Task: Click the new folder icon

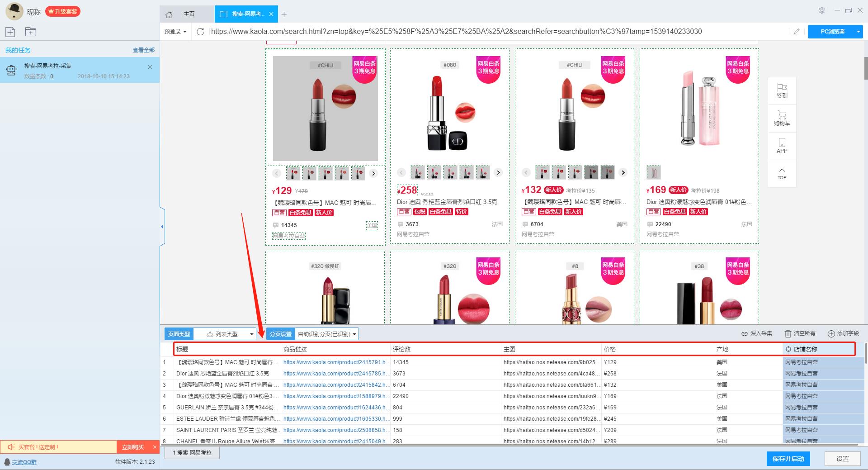Action: [x=30, y=32]
